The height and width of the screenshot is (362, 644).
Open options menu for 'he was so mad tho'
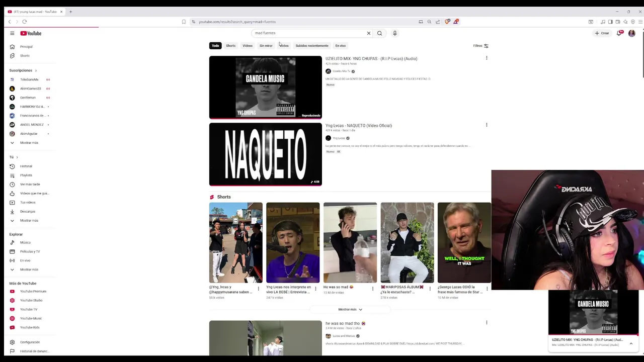(x=487, y=323)
